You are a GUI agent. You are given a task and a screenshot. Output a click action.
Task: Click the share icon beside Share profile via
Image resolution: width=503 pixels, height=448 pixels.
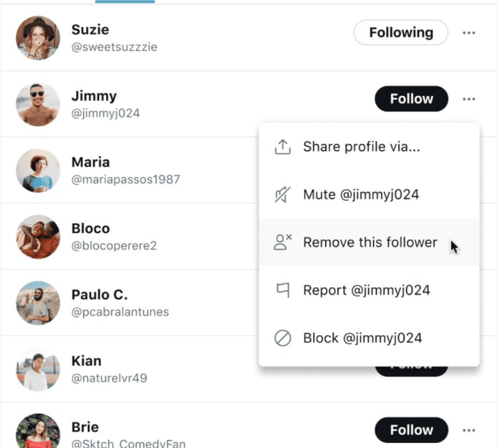tap(282, 147)
